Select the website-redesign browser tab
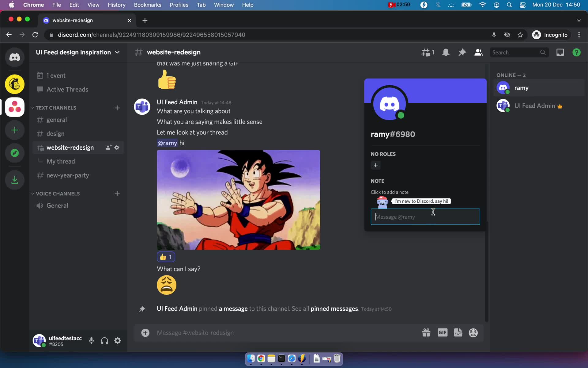 click(x=87, y=20)
